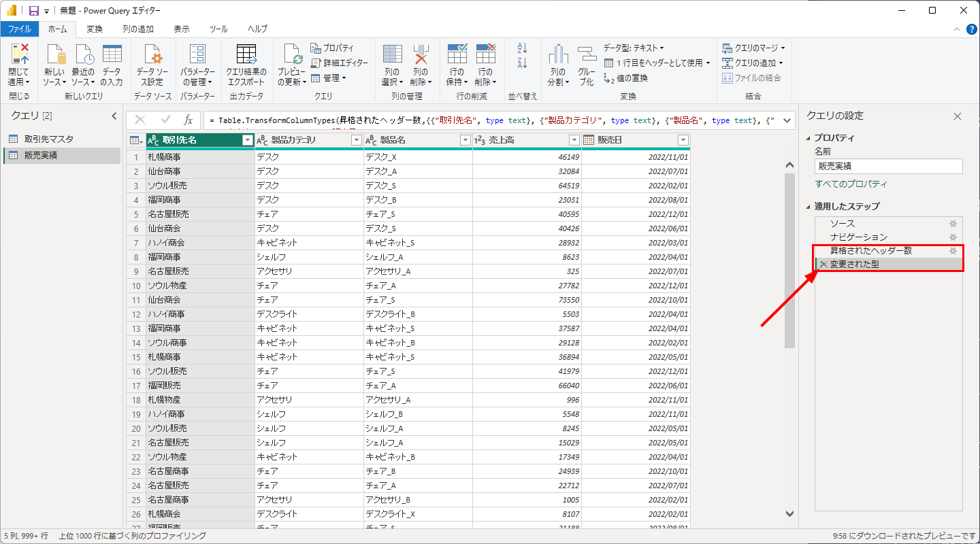The image size is (980, 544).
Task: Click 列の選択 (Choose Columns) icon
Action: (393, 54)
